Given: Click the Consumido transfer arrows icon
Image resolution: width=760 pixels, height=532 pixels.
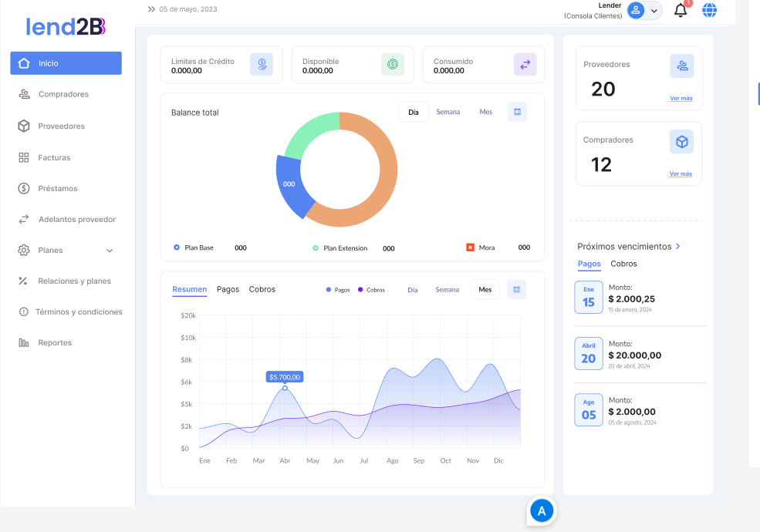Looking at the screenshot, I should coord(525,66).
